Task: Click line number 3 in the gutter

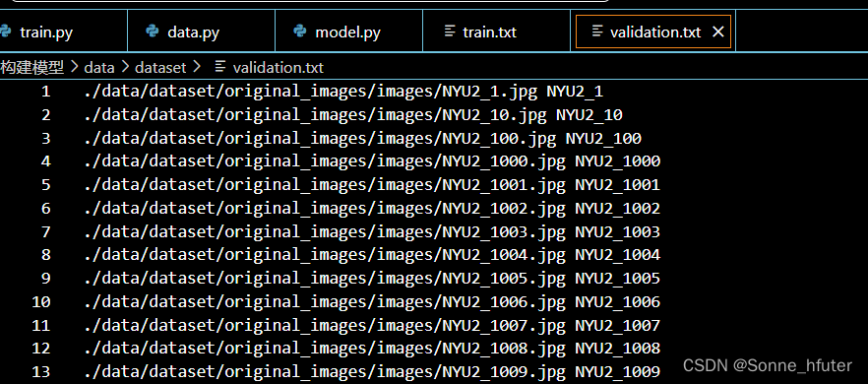Action: coord(45,138)
